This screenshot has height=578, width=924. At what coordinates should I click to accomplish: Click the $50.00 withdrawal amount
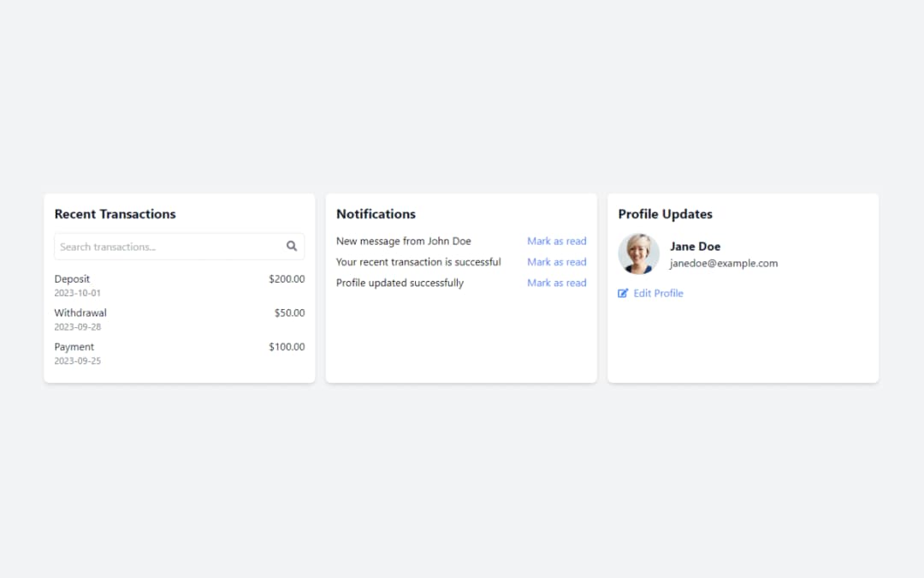pos(289,313)
